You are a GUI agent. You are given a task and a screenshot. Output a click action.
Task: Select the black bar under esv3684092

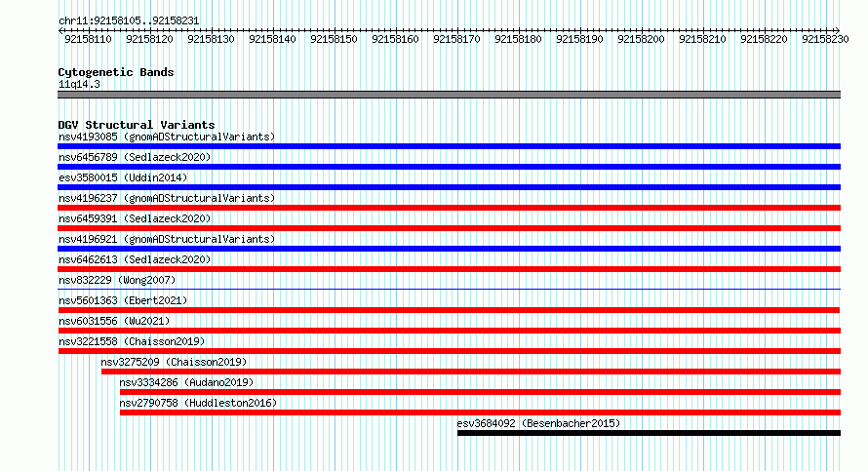(x=649, y=433)
